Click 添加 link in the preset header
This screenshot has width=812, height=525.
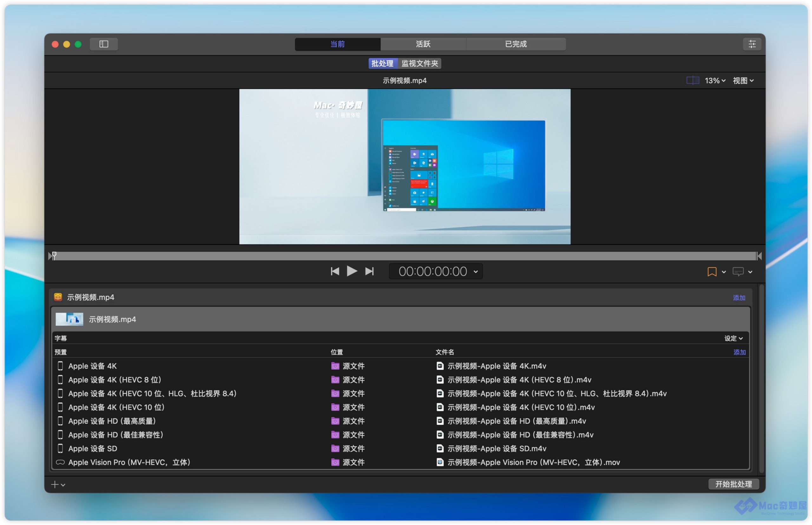739,352
